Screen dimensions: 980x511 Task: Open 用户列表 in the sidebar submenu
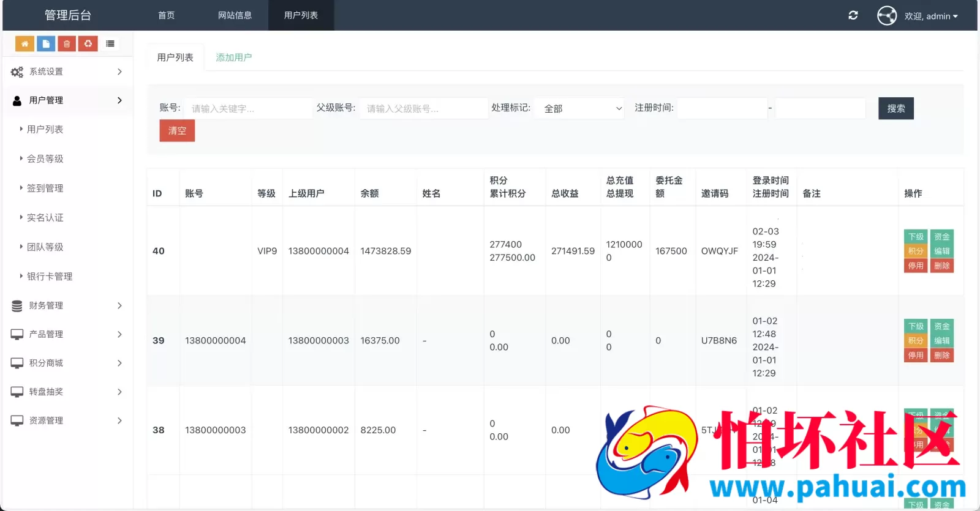[x=45, y=129]
